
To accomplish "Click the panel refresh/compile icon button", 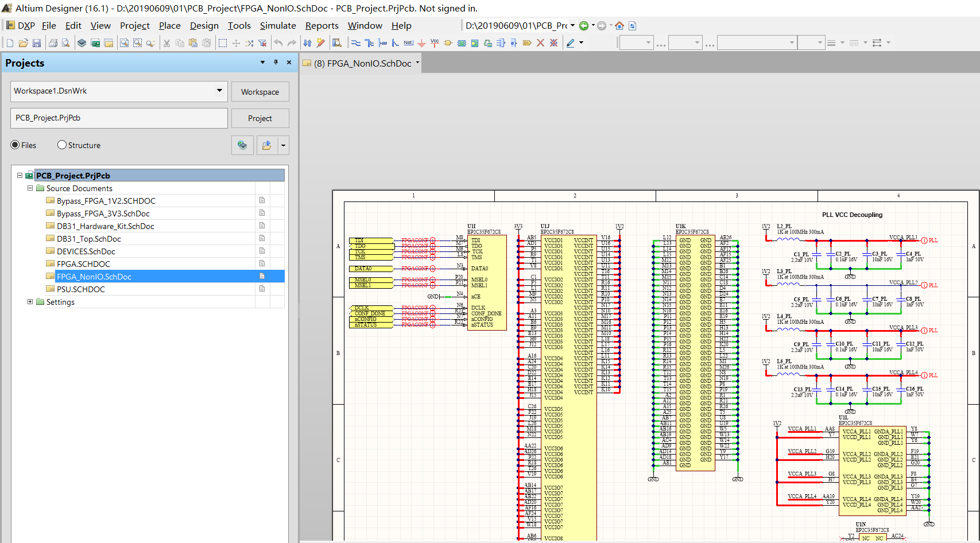I will click(242, 146).
